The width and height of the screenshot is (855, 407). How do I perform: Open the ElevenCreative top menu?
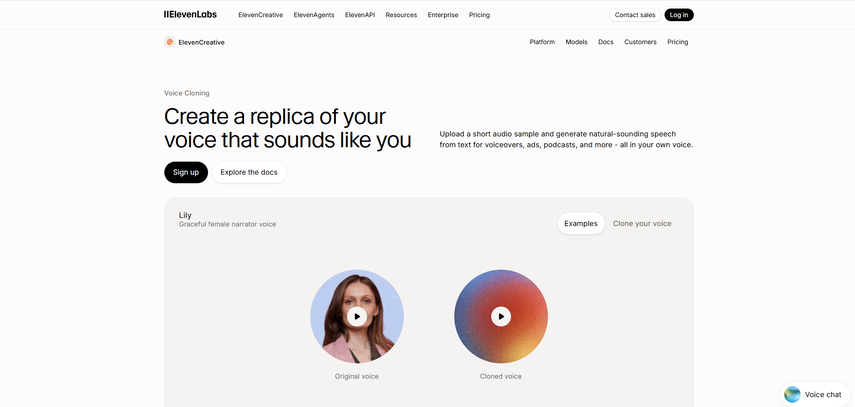[261, 15]
